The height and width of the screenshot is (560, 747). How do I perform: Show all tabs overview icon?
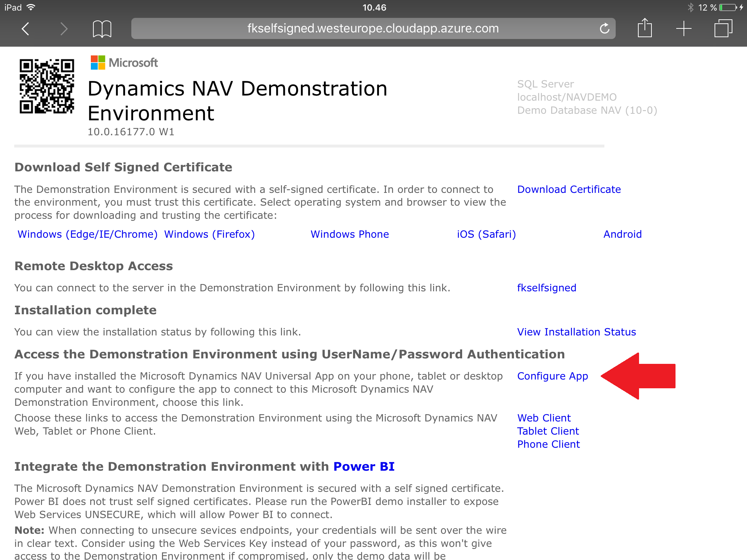[x=723, y=28]
